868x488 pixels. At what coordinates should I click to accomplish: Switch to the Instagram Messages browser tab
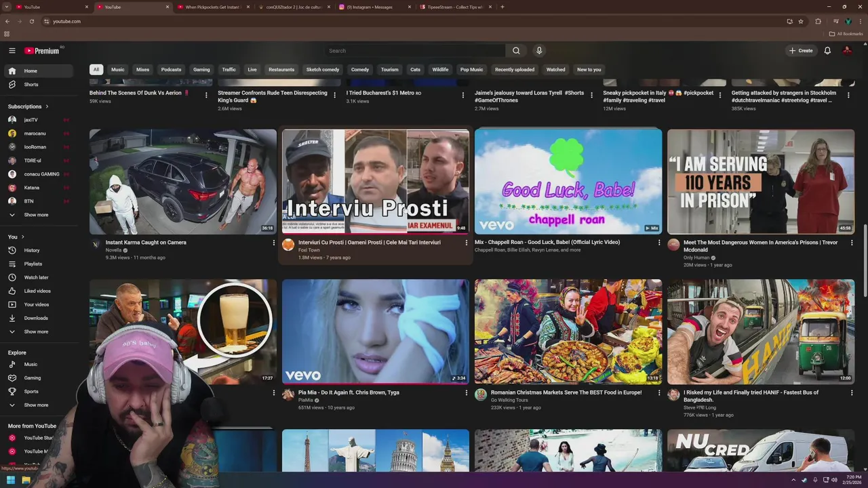pos(375,7)
